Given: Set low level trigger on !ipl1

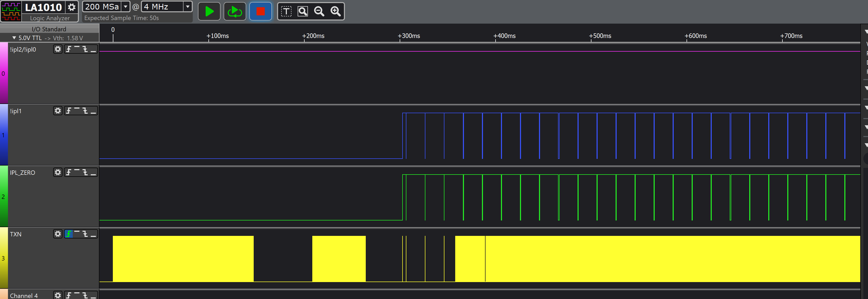Looking at the screenshot, I should coord(93,111).
